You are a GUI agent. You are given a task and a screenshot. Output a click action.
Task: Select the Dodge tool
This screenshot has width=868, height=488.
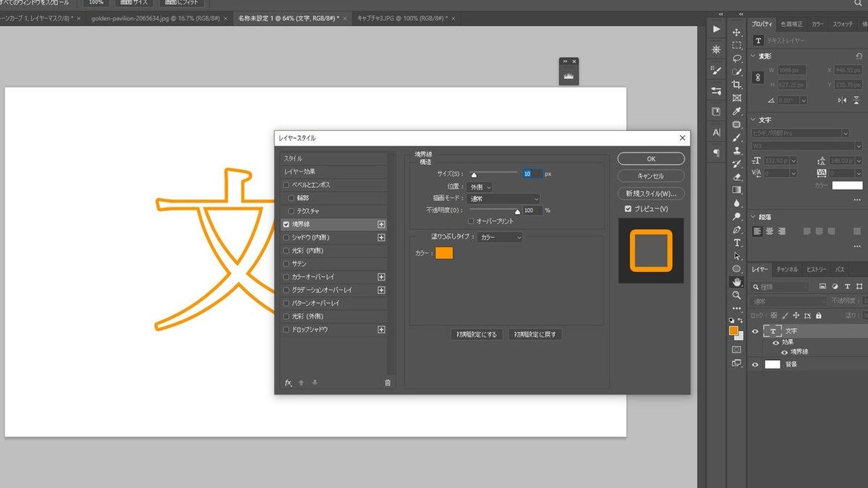pyautogui.click(x=736, y=216)
